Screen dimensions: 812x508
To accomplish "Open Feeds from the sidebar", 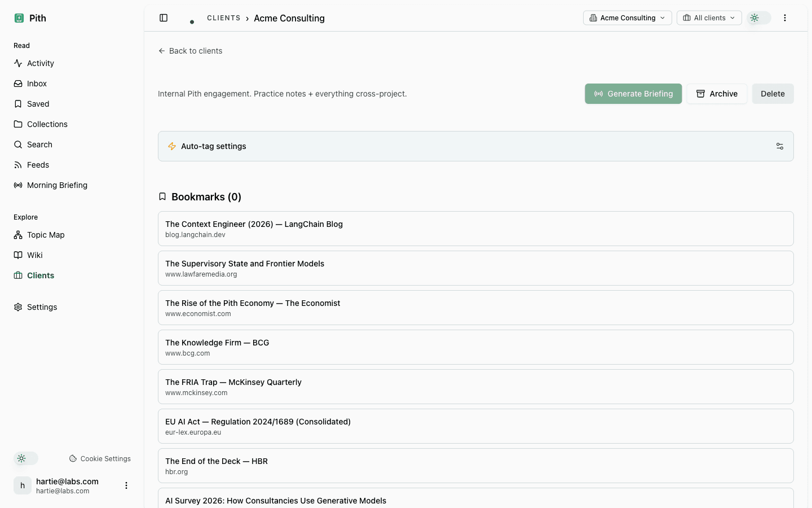I will [72, 165].
